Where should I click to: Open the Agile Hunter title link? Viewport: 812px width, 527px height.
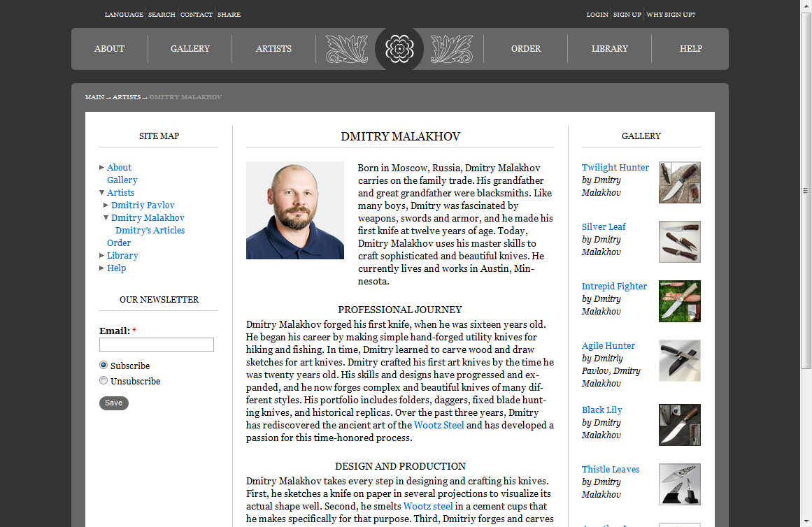pos(608,345)
